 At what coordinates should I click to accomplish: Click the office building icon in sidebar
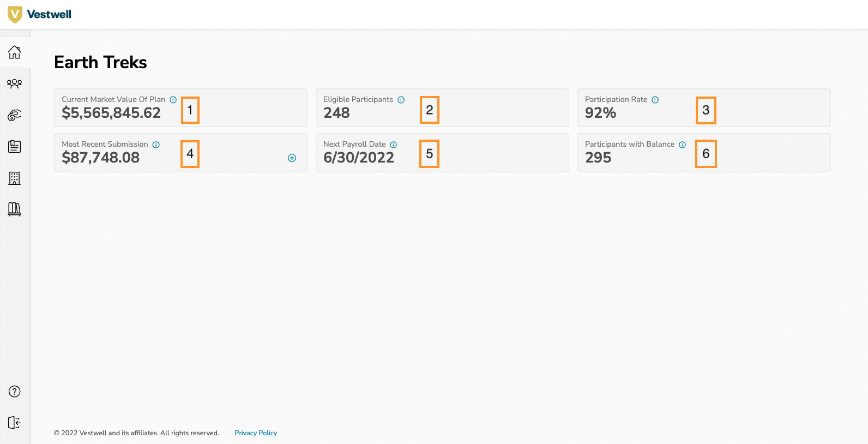coord(15,178)
